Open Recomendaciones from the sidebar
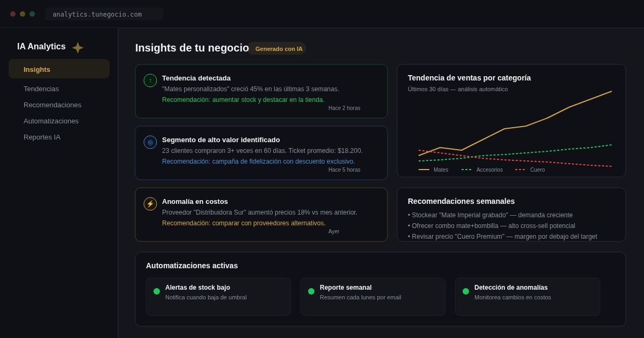The image size is (644, 338). point(52,105)
